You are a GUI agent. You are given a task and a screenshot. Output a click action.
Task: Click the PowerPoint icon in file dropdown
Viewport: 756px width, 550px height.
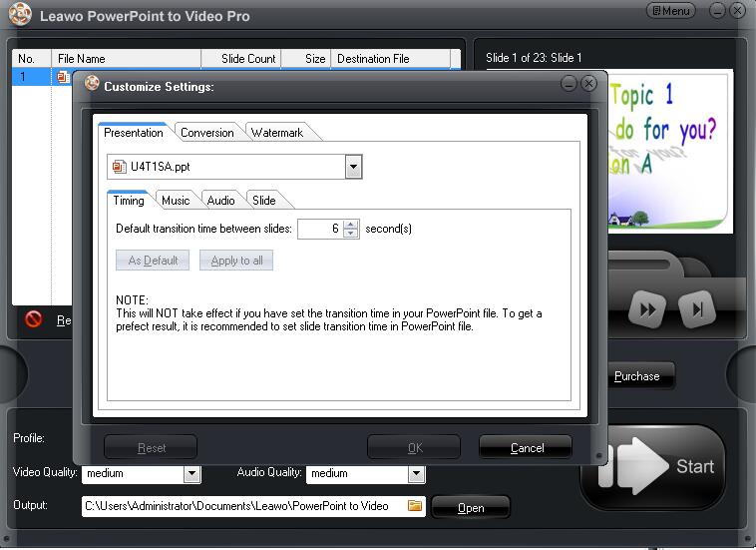[119, 167]
